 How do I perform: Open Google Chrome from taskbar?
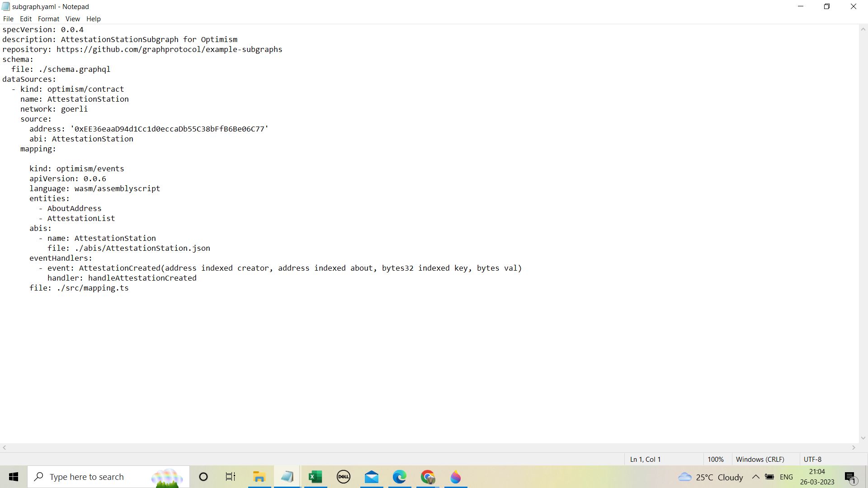[429, 477]
